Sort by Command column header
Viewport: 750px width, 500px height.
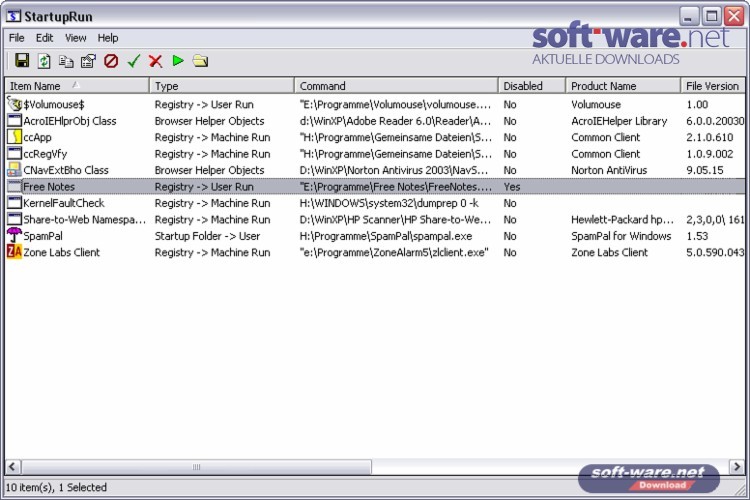(x=396, y=86)
